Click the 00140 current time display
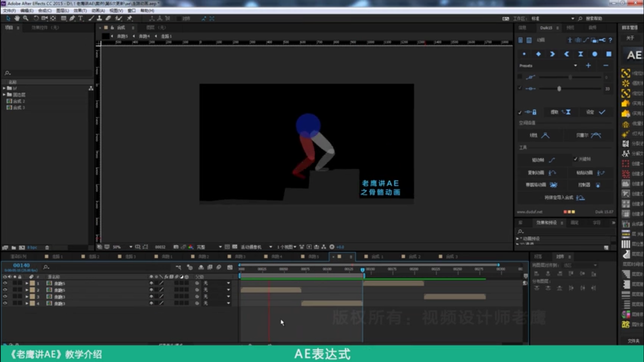The width and height of the screenshot is (644, 362). tap(21, 265)
